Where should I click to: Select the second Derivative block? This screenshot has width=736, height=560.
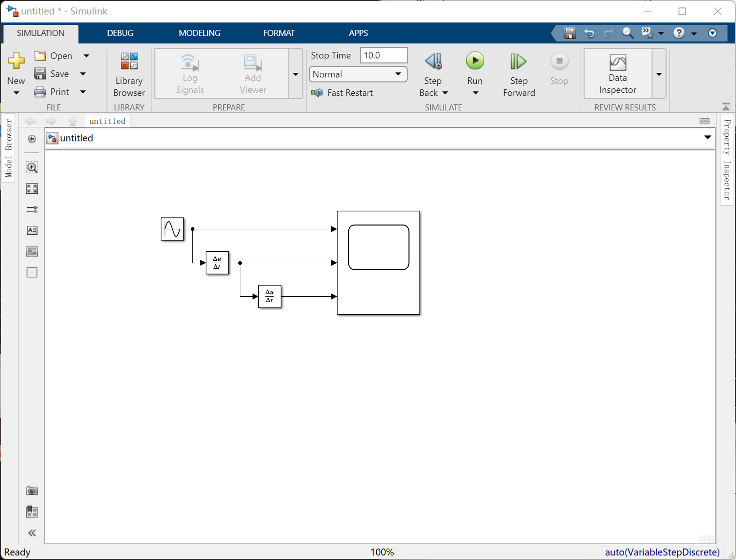(270, 296)
